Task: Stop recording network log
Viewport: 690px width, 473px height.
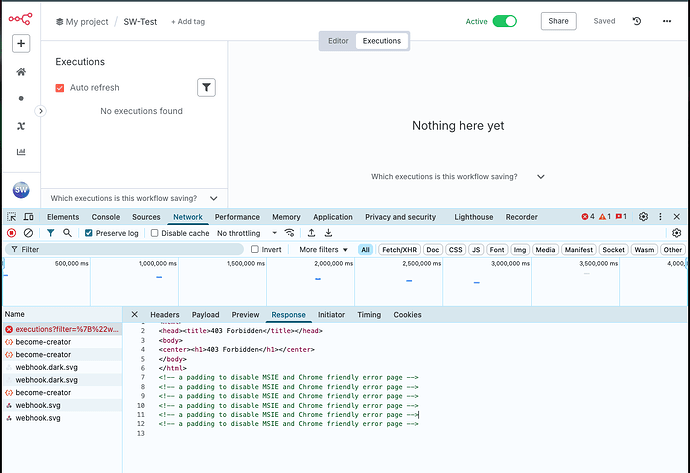Action: pos(12,233)
